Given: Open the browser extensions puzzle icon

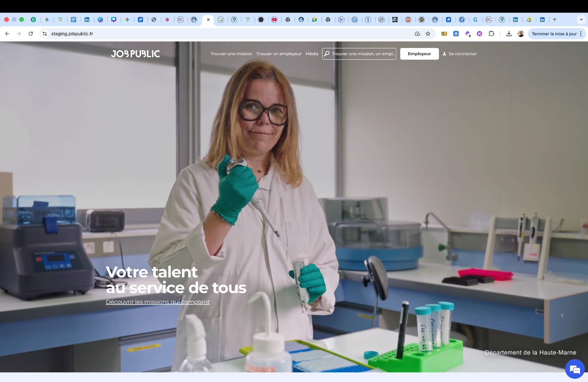Looking at the screenshot, I should click(491, 34).
